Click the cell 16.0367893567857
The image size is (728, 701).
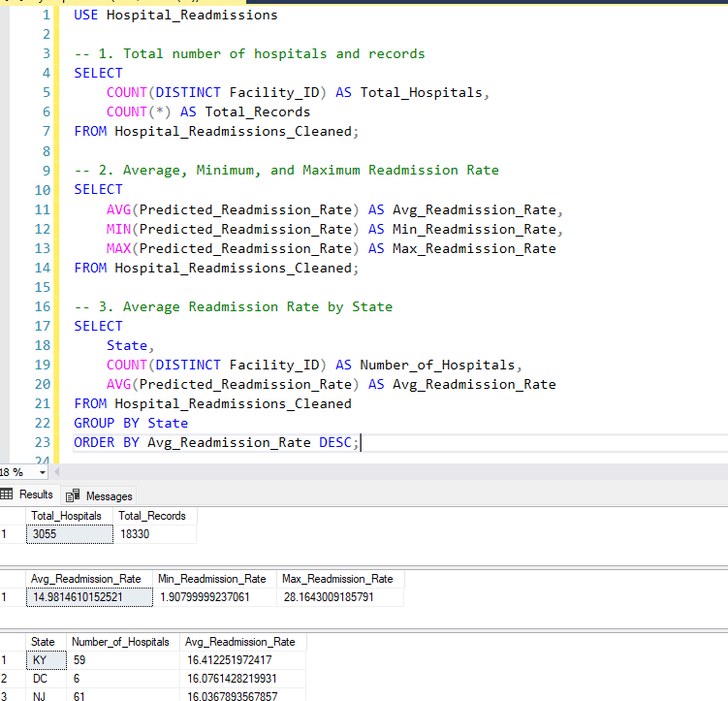[x=242, y=696]
